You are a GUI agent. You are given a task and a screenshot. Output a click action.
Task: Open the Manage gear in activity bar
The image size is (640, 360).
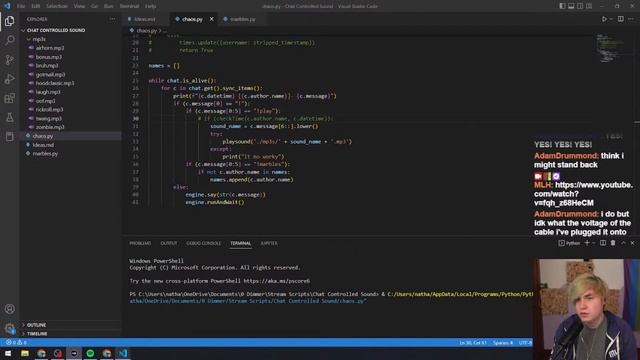(9, 328)
